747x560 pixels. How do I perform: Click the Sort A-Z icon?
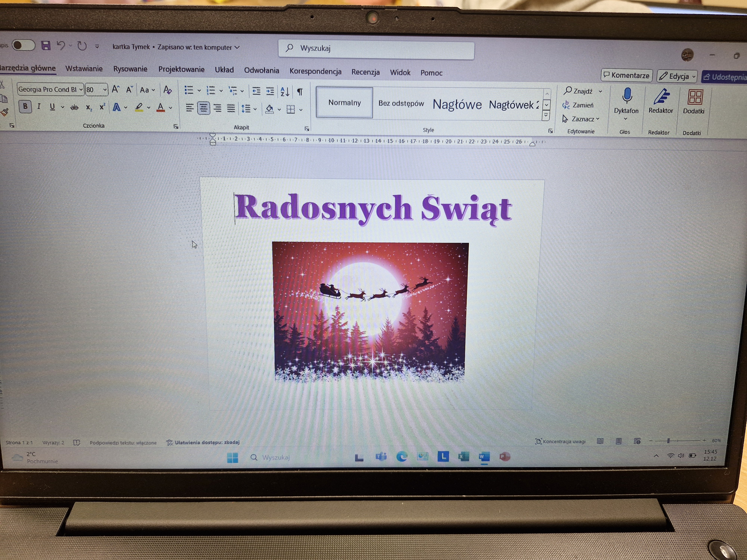point(285,91)
